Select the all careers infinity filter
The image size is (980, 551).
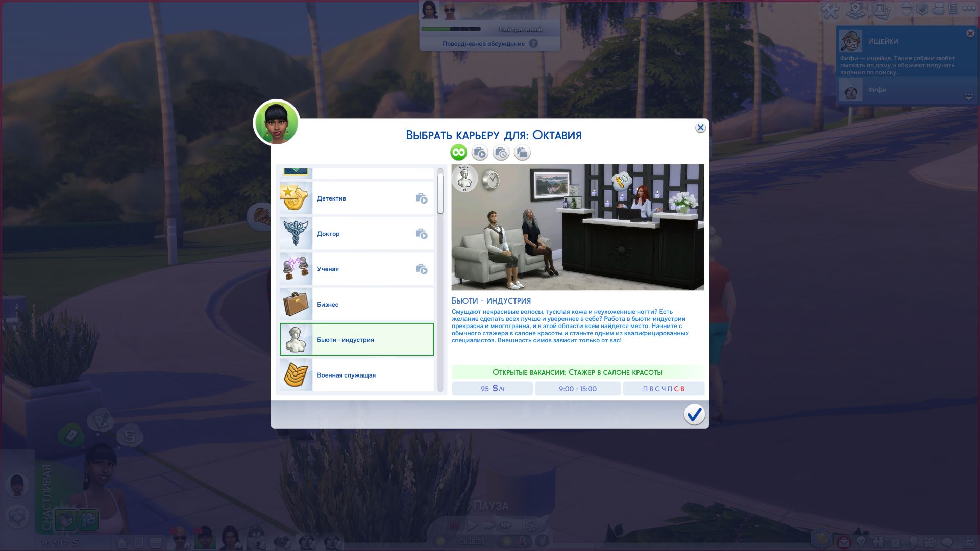458,152
